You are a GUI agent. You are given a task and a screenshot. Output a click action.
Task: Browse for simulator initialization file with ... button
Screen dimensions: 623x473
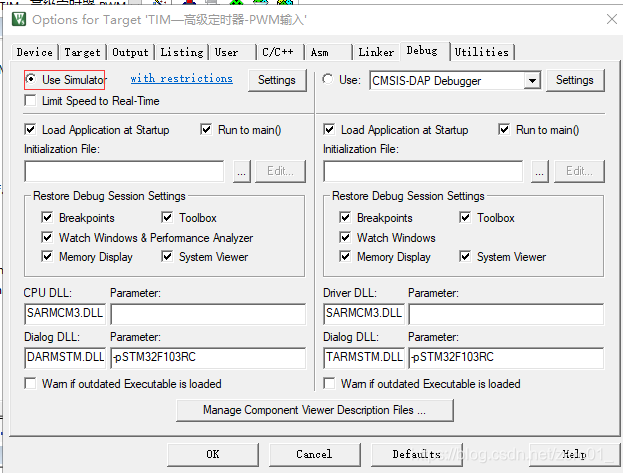[242, 171]
